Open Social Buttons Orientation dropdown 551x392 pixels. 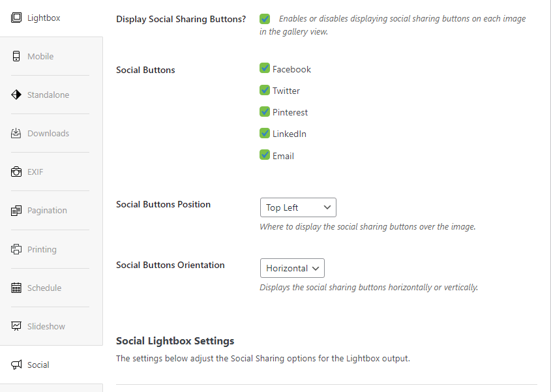[292, 268]
